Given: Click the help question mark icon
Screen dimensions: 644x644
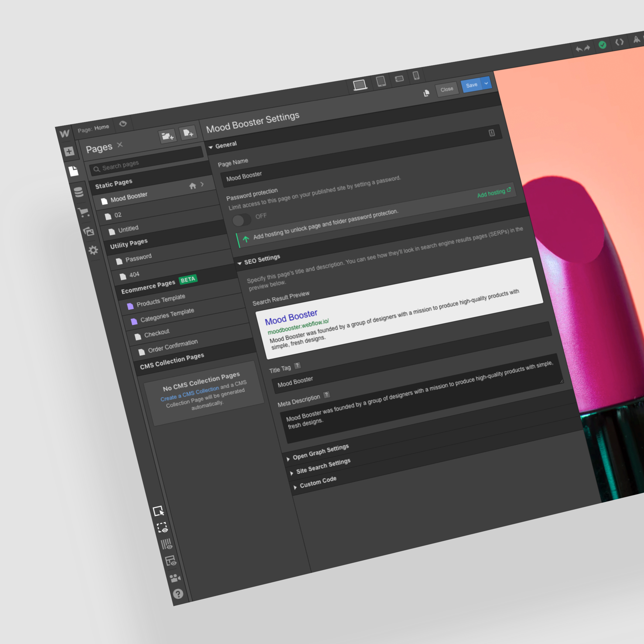Looking at the screenshot, I should tap(178, 594).
